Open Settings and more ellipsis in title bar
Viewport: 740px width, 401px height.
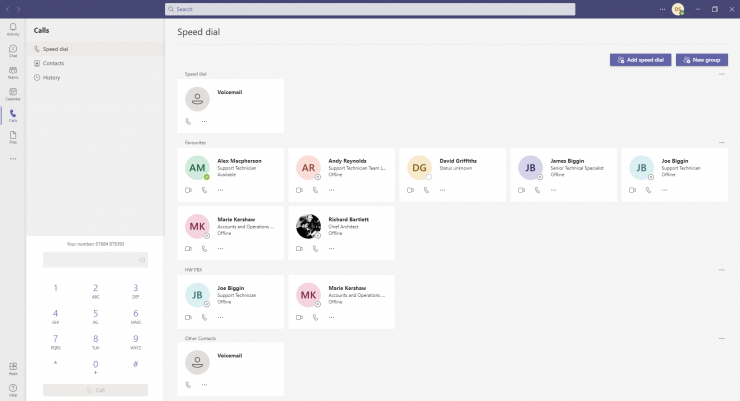(662, 9)
